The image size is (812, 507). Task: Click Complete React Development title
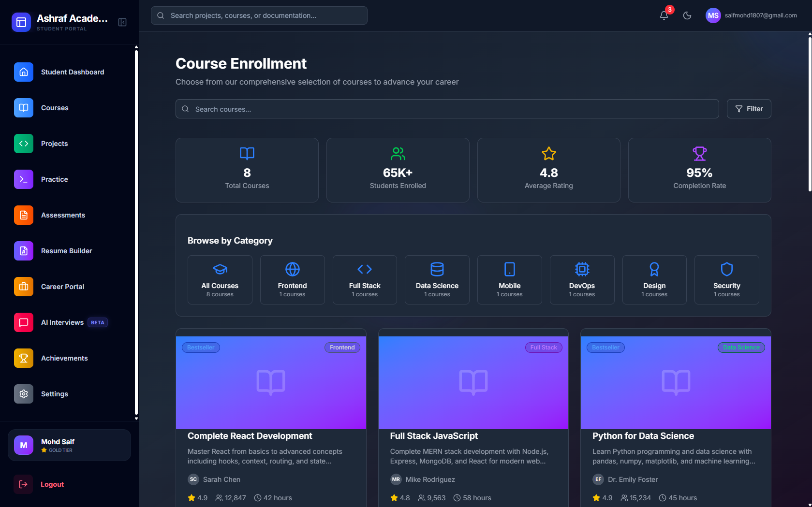tap(250, 436)
